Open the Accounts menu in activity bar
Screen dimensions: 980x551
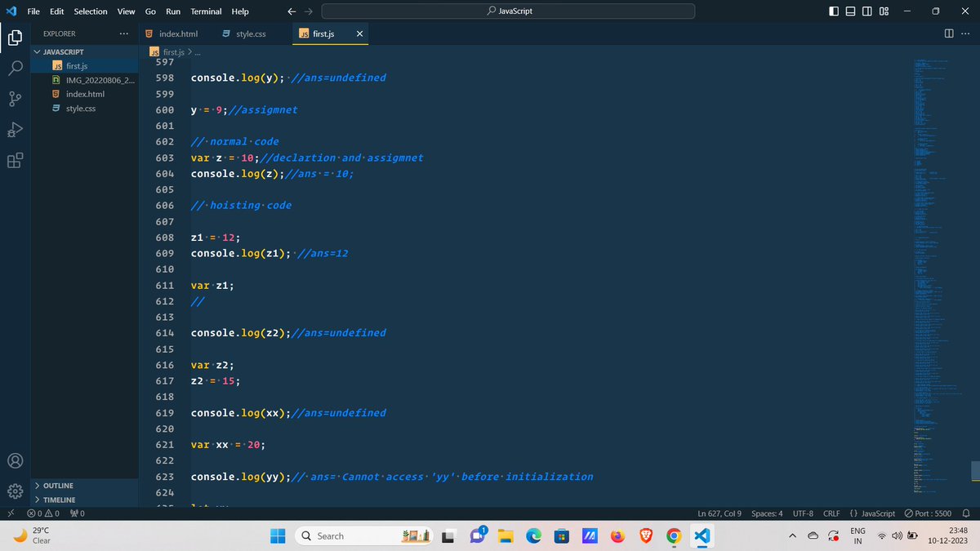[15, 460]
